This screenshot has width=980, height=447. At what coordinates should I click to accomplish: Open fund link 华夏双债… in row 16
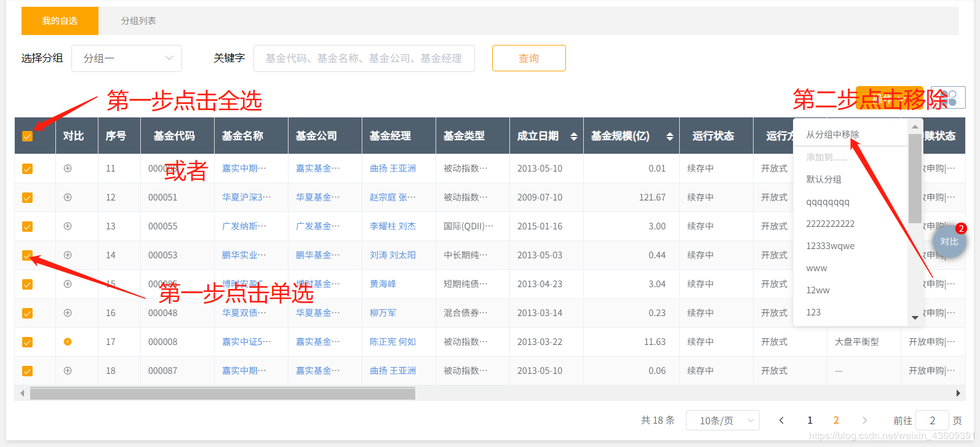click(244, 313)
